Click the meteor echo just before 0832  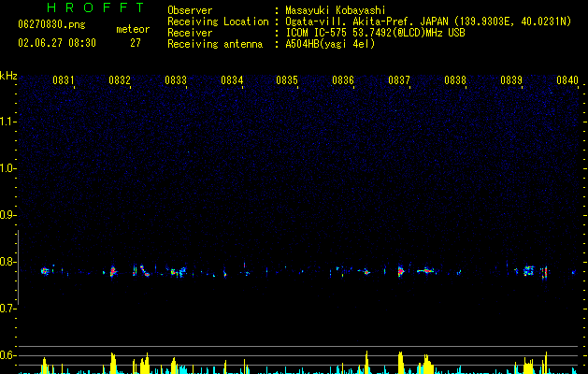click(x=113, y=271)
